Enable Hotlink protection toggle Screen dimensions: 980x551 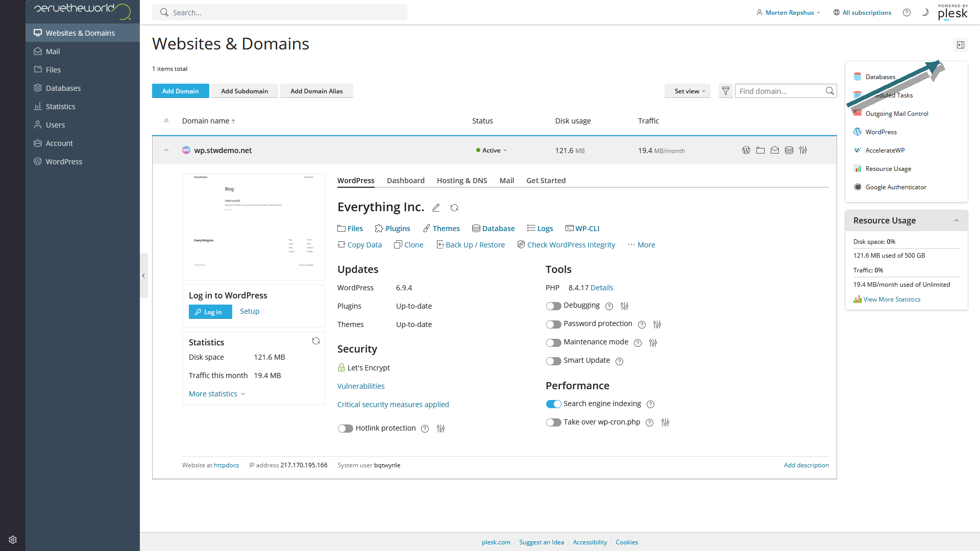click(345, 429)
